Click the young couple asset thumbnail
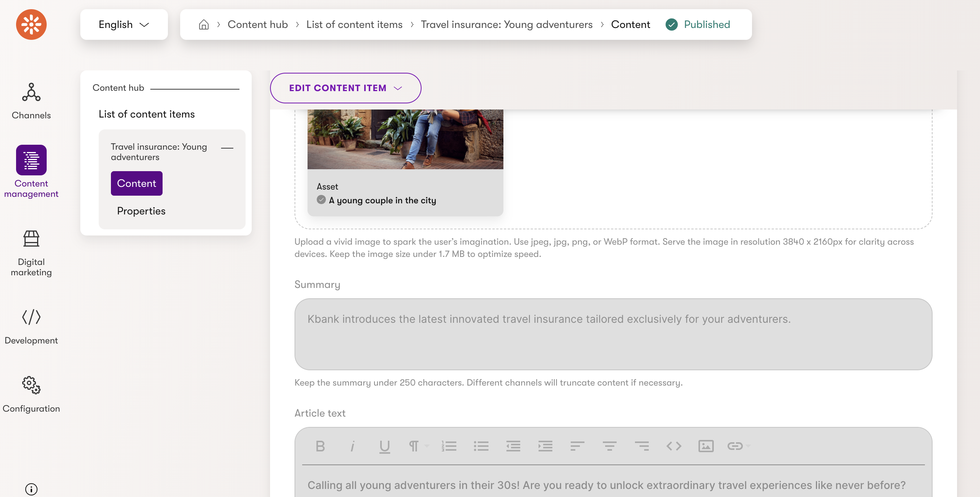 tap(405, 139)
